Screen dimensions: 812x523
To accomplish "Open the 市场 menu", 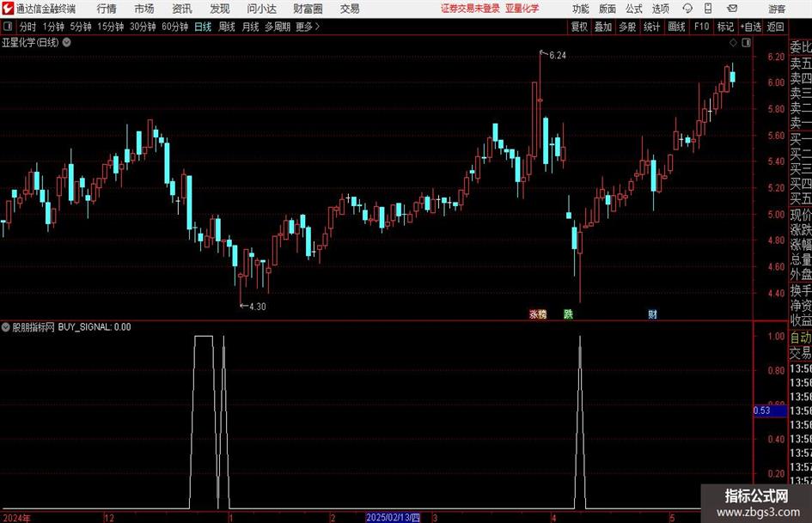I will [x=144, y=9].
